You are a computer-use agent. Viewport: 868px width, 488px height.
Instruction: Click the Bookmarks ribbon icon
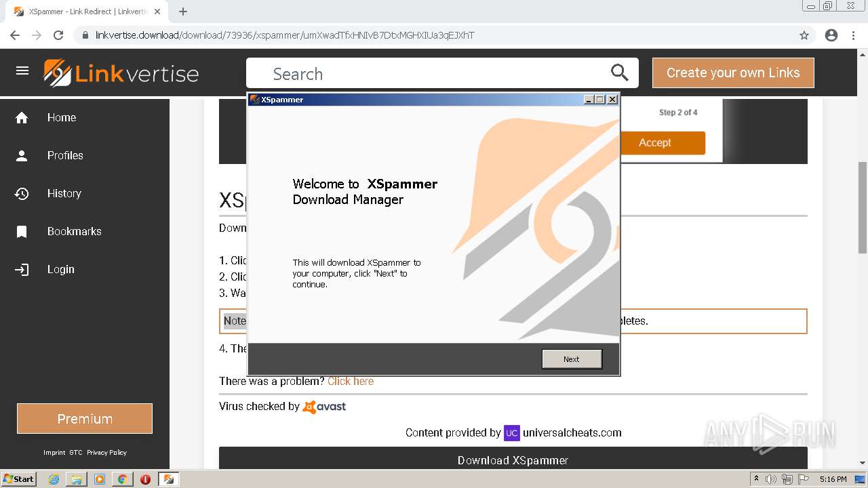[22, 232]
